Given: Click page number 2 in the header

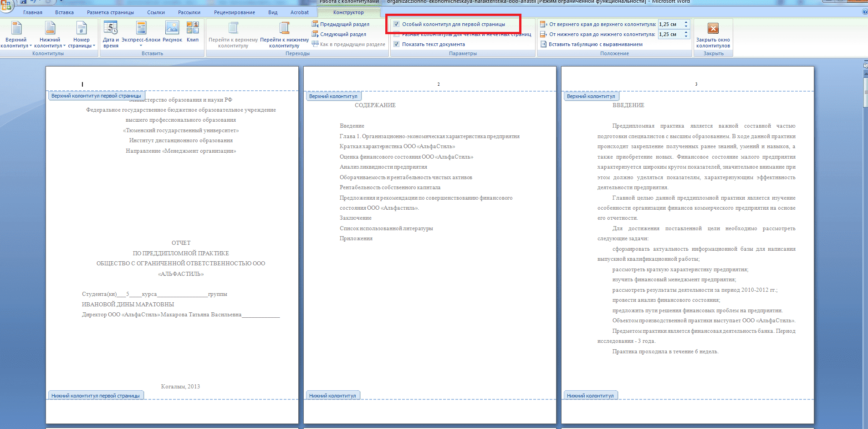Looking at the screenshot, I should pyautogui.click(x=439, y=84).
